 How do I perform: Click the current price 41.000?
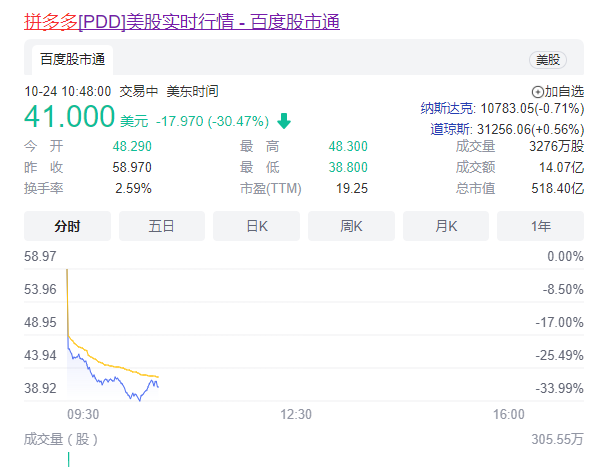[x=70, y=119]
